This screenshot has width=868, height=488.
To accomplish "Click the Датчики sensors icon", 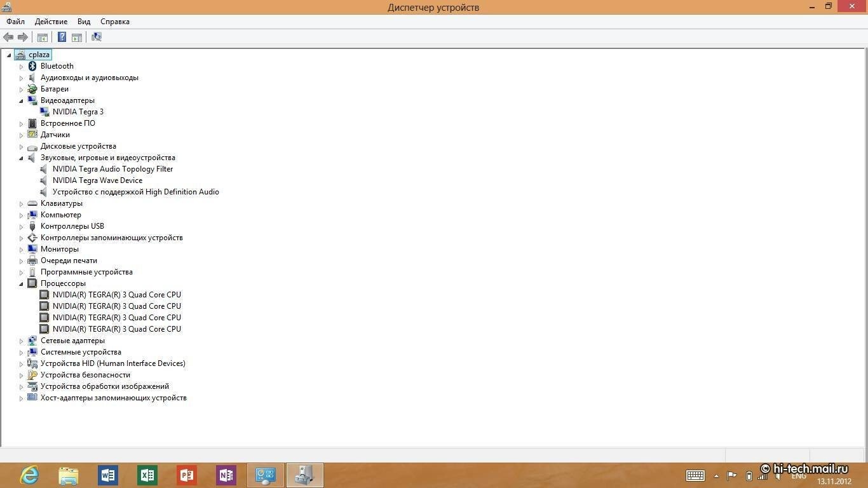I will click(x=32, y=135).
